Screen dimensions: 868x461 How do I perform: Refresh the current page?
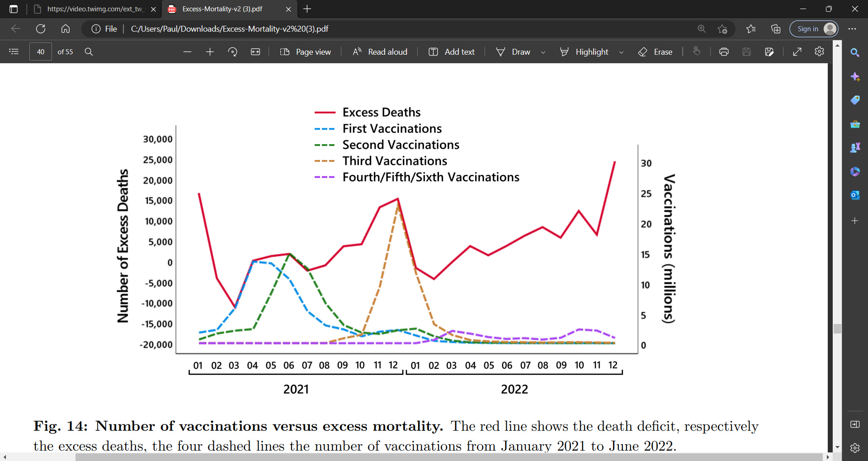tap(41, 29)
